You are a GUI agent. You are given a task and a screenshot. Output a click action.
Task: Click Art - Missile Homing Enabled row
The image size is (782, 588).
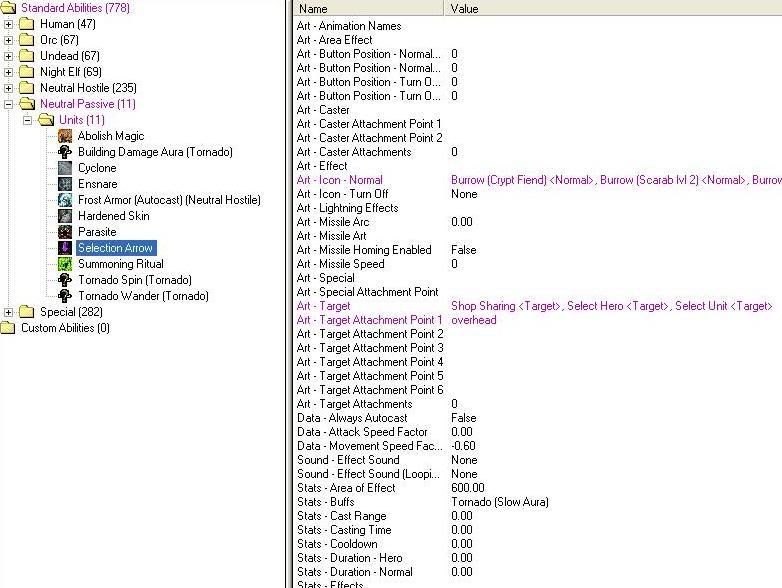click(x=539, y=250)
